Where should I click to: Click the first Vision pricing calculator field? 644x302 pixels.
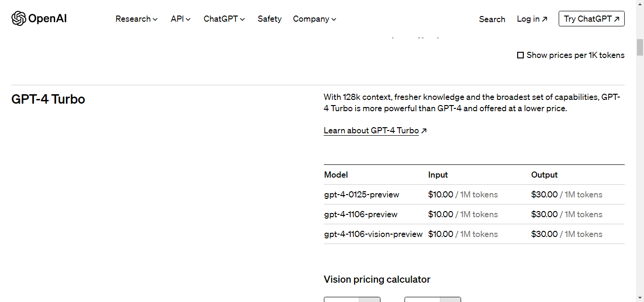pyautogui.click(x=342, y=299)
